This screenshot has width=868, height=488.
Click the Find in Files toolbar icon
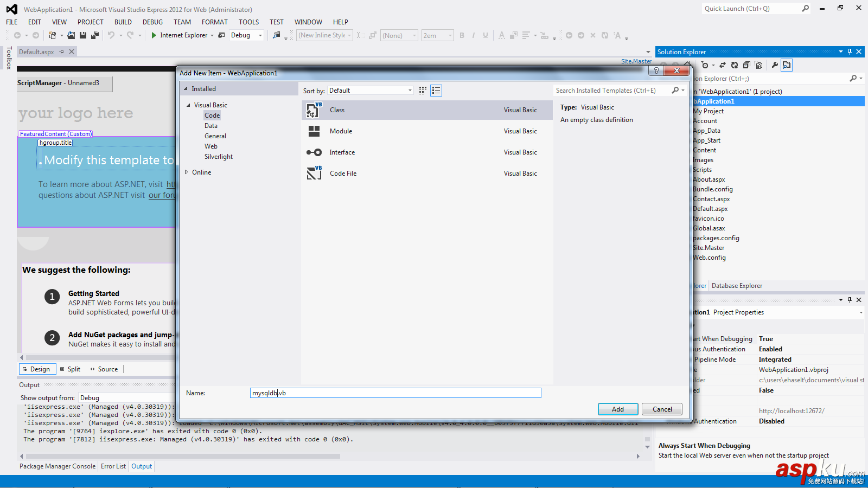277,35
